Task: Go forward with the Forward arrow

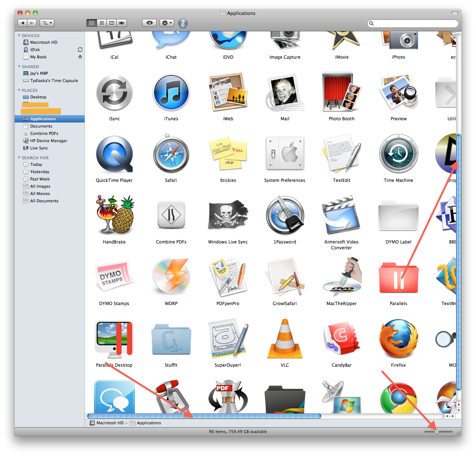Action: (32, 23)
